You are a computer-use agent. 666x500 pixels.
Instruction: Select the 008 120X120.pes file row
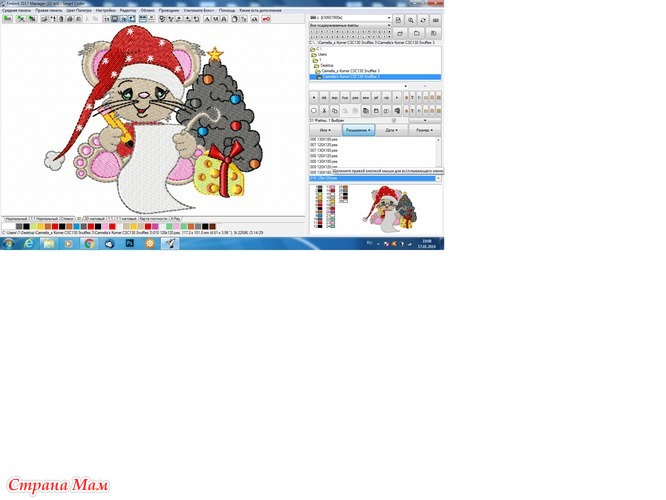pyautogui.click(x=324, y=156)
